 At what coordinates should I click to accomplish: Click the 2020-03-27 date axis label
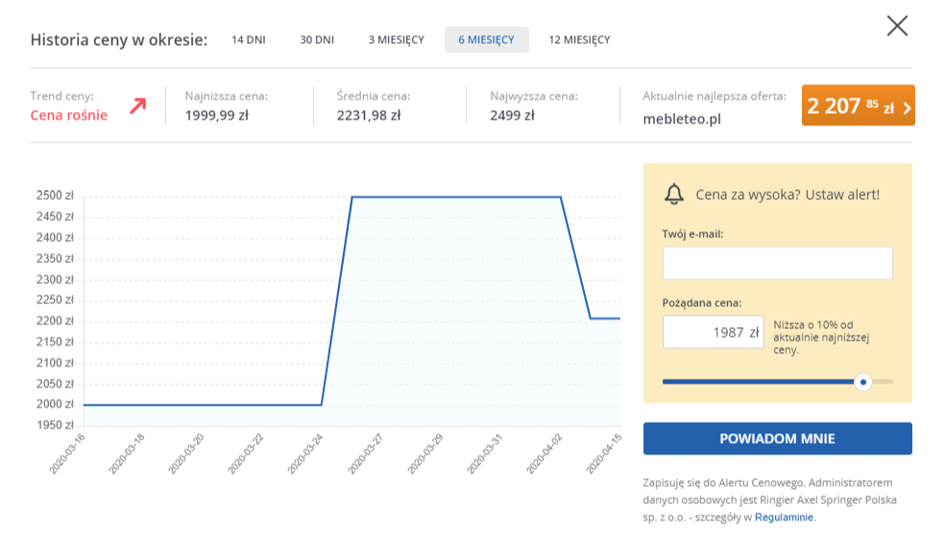click(x=366, y=454)
